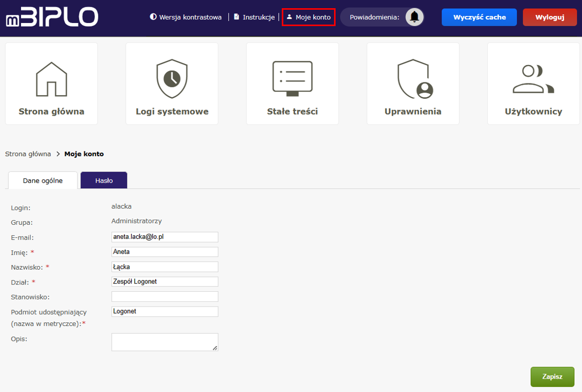Save changes with the Zapisz button
This screenshot has width=582, height=392.
click(552, 376)
